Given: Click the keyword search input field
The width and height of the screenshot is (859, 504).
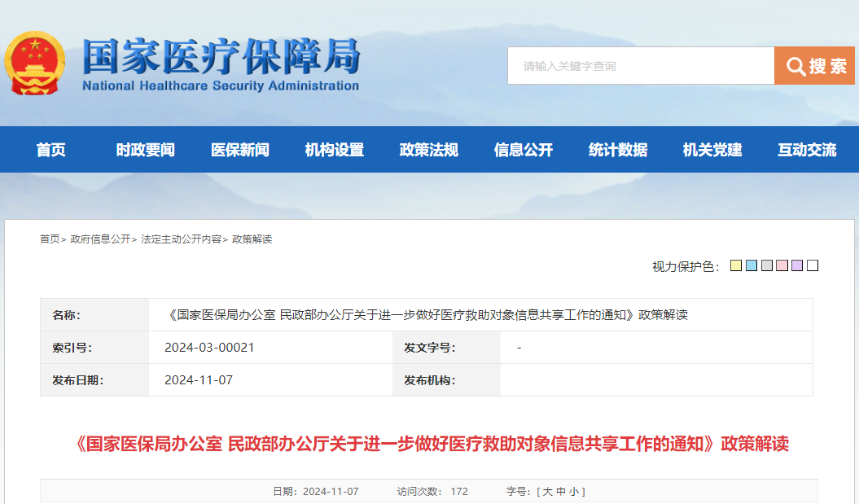Looking at the screenshot, I should [x=639, y=65].
